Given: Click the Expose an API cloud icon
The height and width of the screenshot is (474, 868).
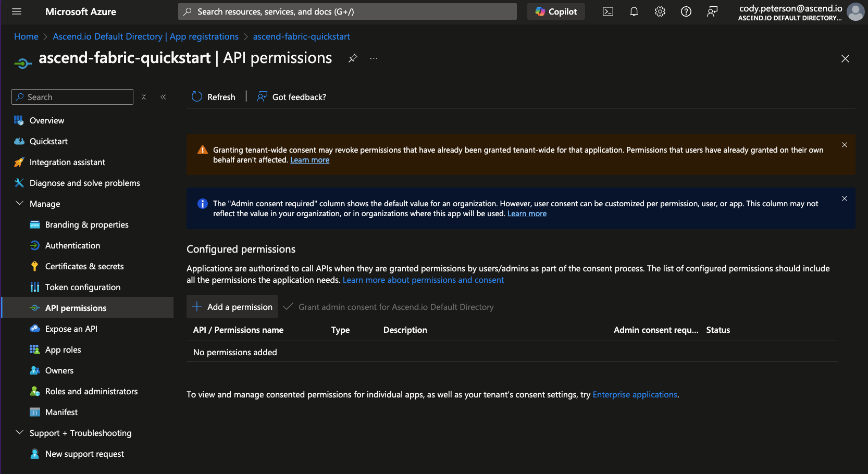Looking at the screenshot, I should (x=35, y=329).
